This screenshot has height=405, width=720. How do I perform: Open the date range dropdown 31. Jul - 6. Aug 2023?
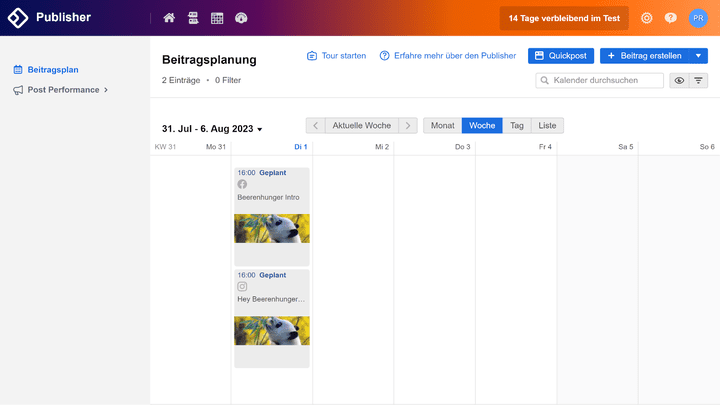[x=212, y=129]
